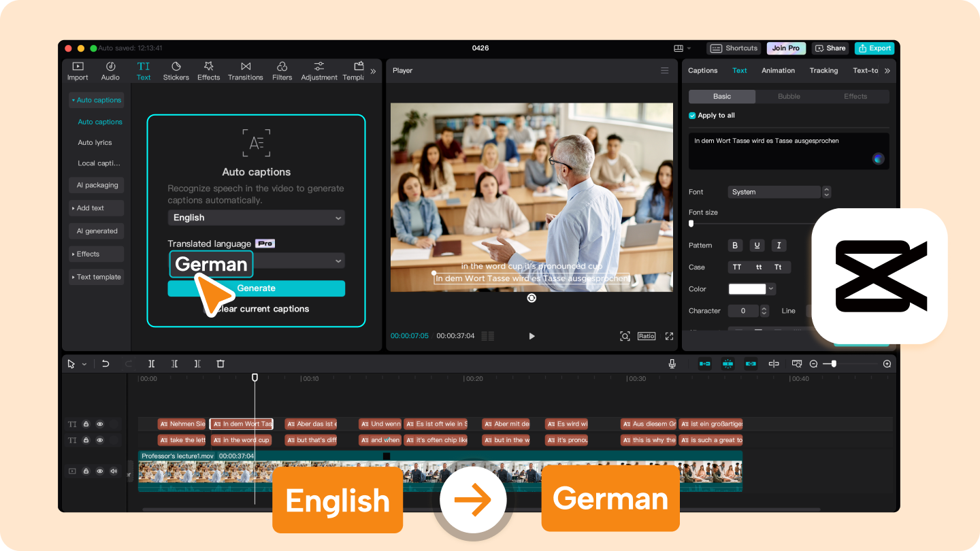The height and width of the screenshot is (551, 980).
Task: Switch to the Animation tab
Action: point(778,70)
